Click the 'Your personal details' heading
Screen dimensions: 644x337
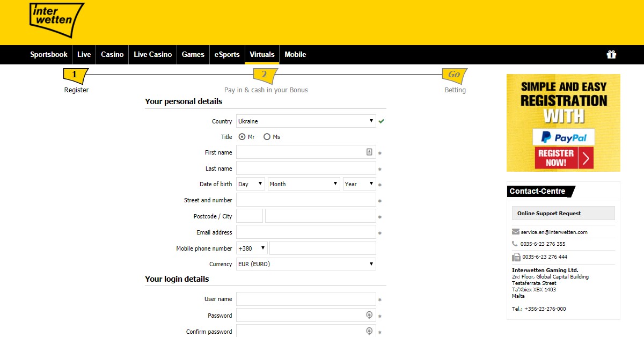[184, 101]
